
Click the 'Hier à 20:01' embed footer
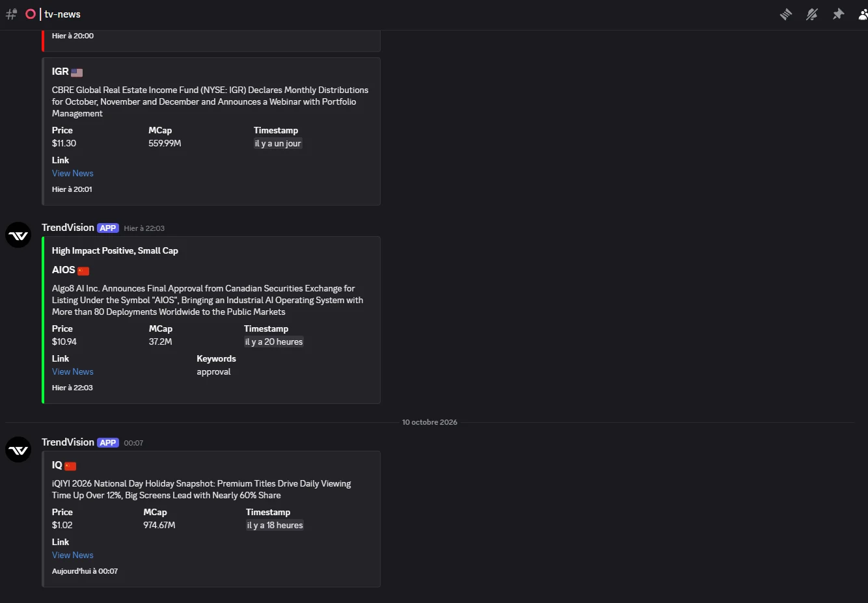tap(72, 189)
